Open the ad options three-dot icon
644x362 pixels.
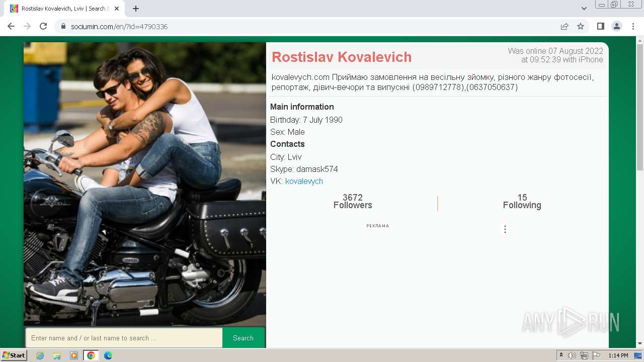coord(505,229)
